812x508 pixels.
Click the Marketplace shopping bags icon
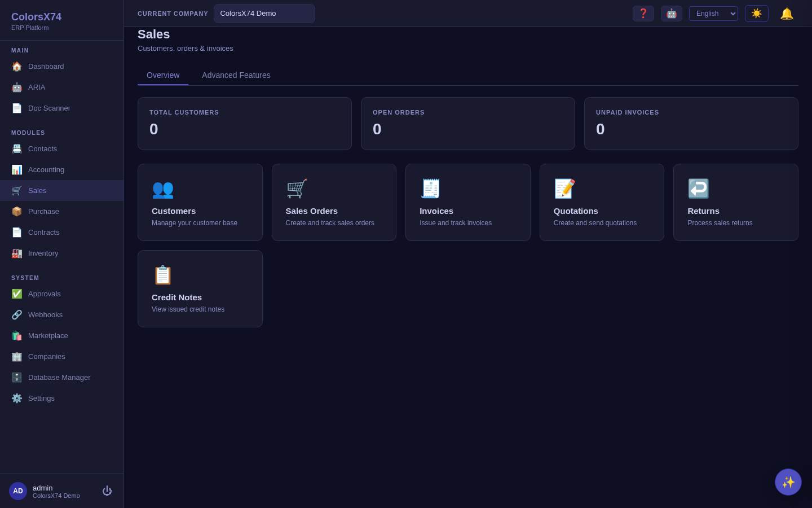point(17,336)
